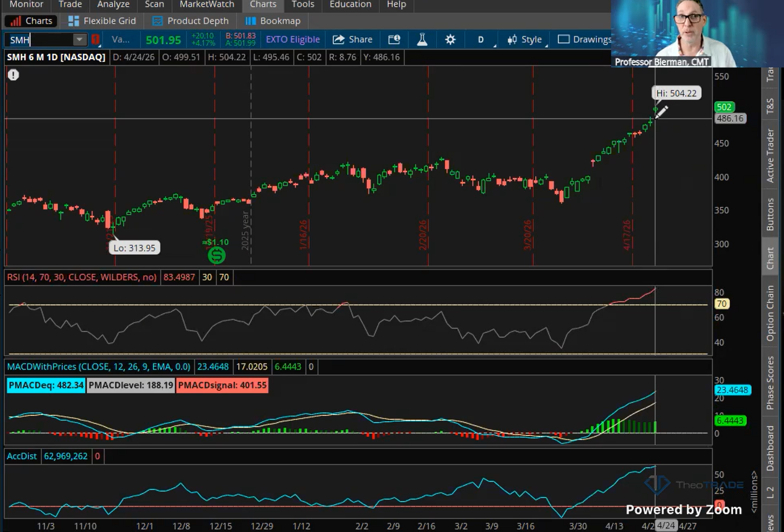The height and width of the screenshot is (532, 784).
Task: Click the MACD value 17.0205
Action: [252, 367]
